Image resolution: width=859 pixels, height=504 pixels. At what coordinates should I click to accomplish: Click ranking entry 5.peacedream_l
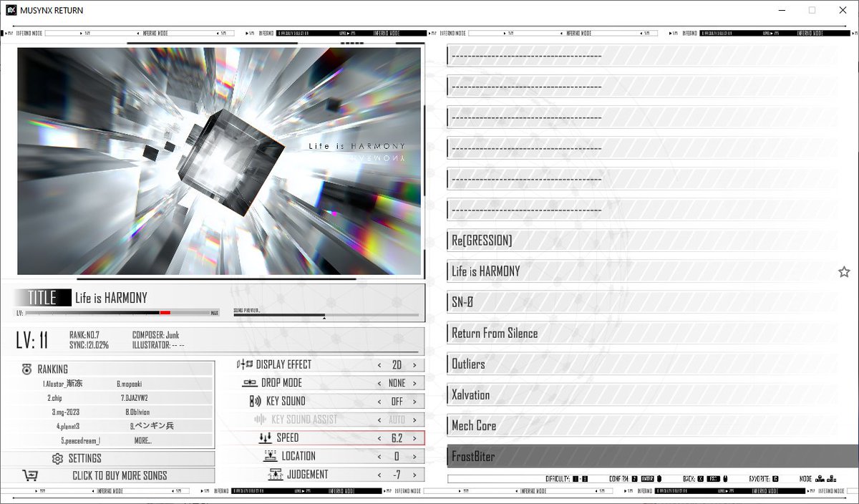tap(80, 441)
